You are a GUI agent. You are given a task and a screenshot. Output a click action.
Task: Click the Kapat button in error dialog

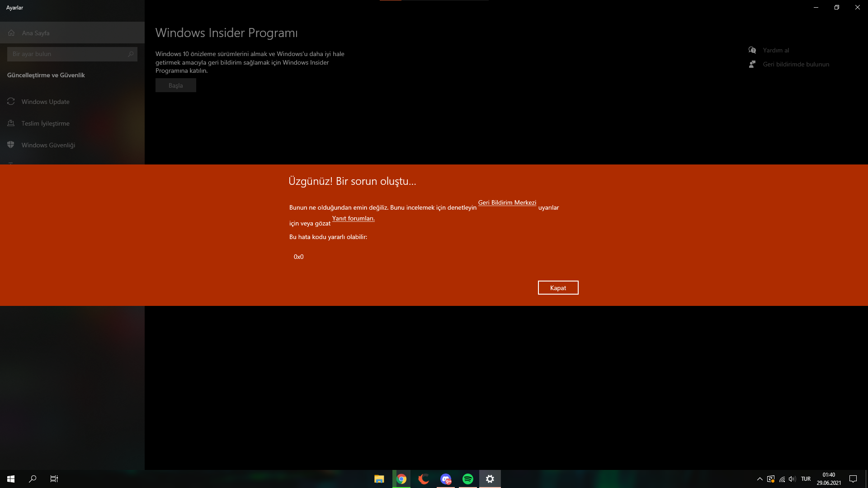(558, 288)
